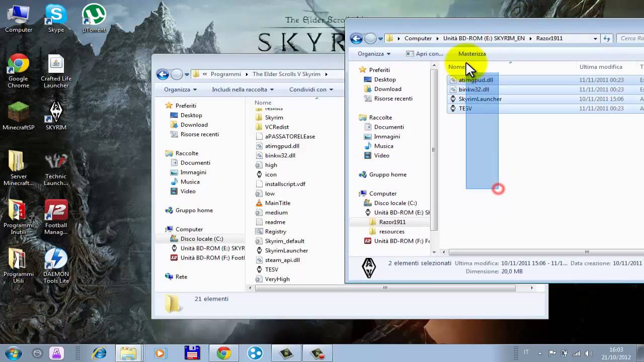Open the Programmi Utili desktop folder
This screenshot has height=362, width=644.
pos(19,266)
